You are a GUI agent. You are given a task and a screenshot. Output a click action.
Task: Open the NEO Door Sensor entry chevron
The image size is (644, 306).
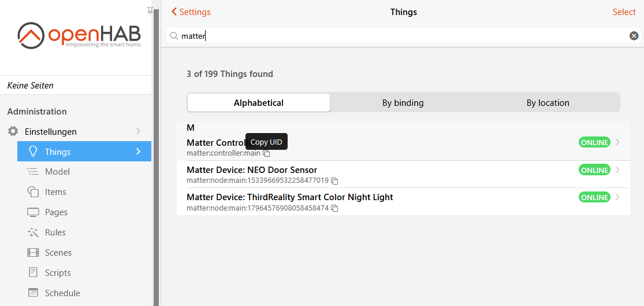tap(617, 170)
